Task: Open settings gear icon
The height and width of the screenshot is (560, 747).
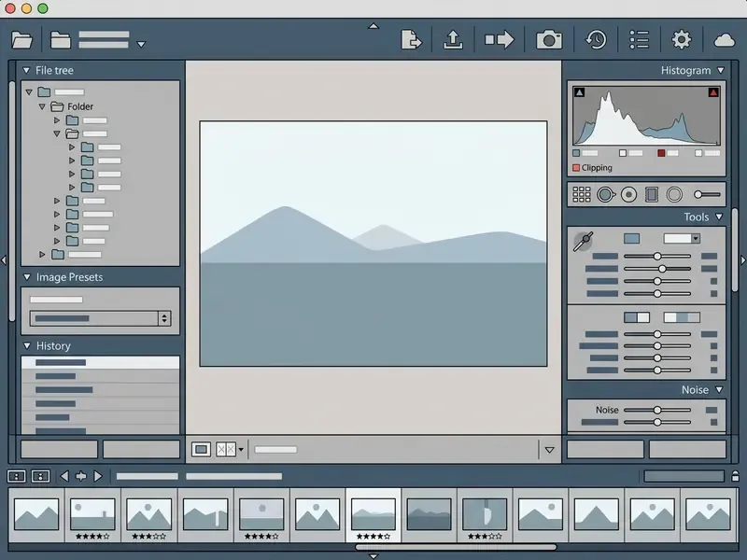Action: click(682, 39)
